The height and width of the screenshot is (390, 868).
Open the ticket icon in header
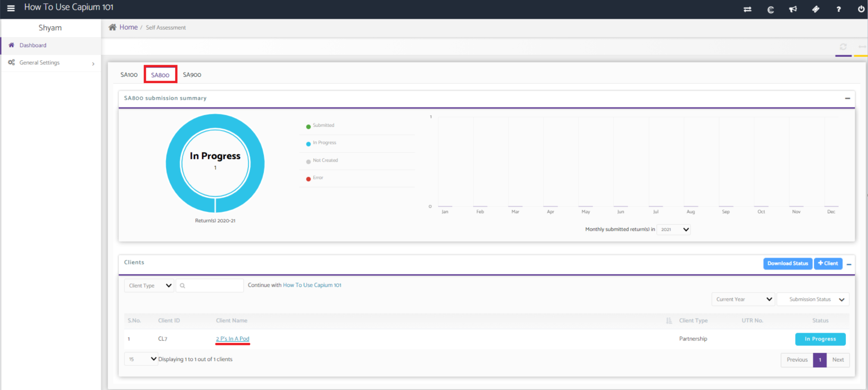(x=816, y=9)
